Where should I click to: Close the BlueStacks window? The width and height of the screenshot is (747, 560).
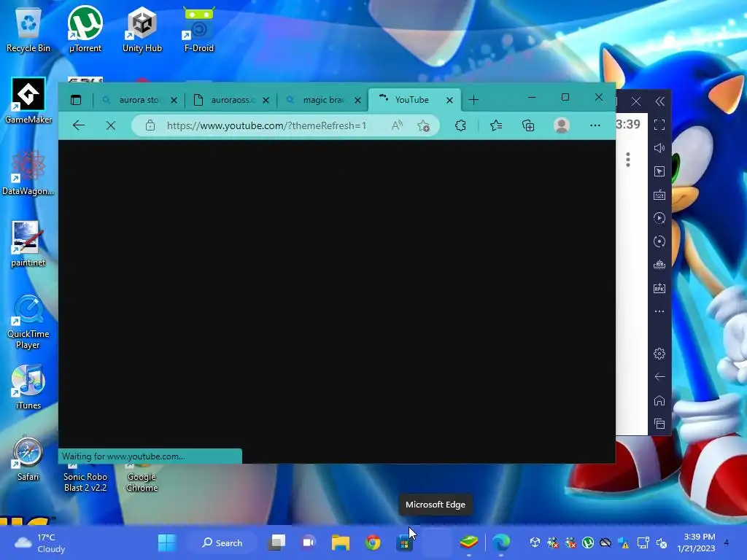click(x=636, y=101)
